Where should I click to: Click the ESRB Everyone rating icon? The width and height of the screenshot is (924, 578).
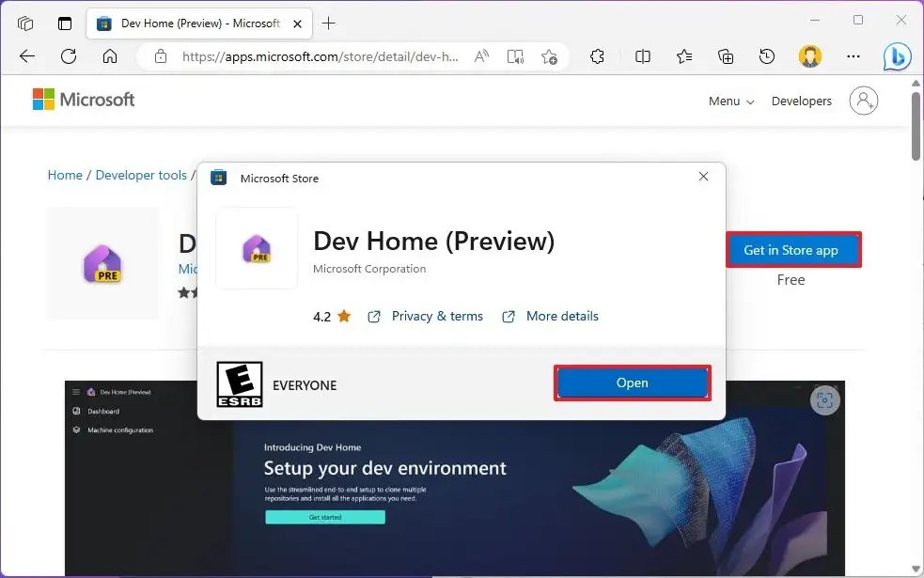pyautogui.click(x=239, y=383)
